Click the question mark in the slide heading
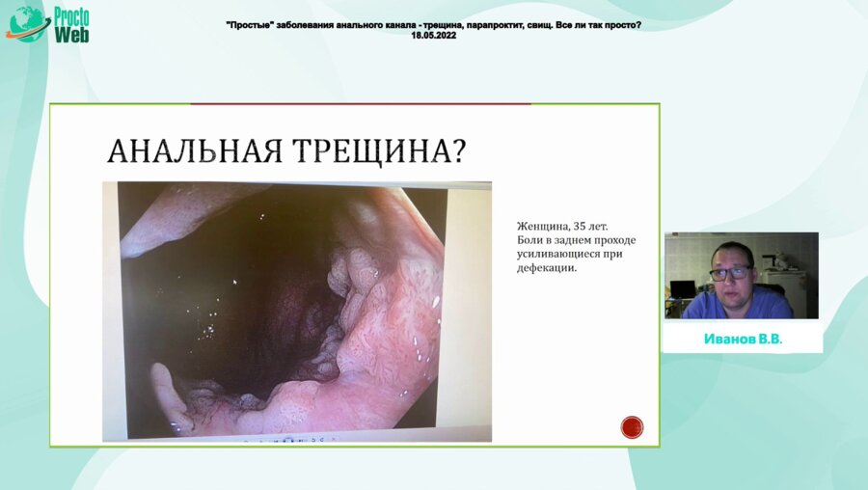 pos(457,151)
